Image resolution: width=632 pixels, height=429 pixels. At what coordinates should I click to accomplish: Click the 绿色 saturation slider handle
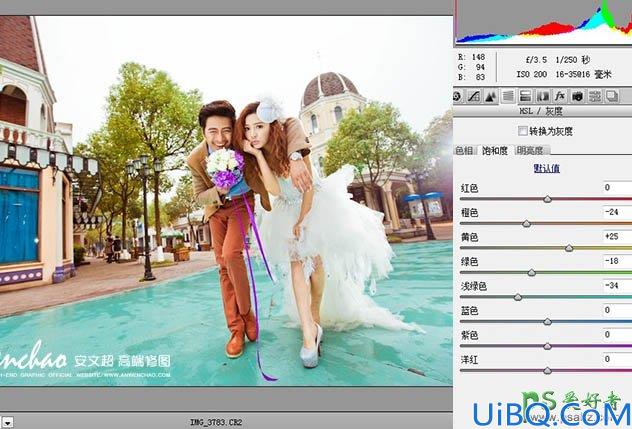pos(532,273)
